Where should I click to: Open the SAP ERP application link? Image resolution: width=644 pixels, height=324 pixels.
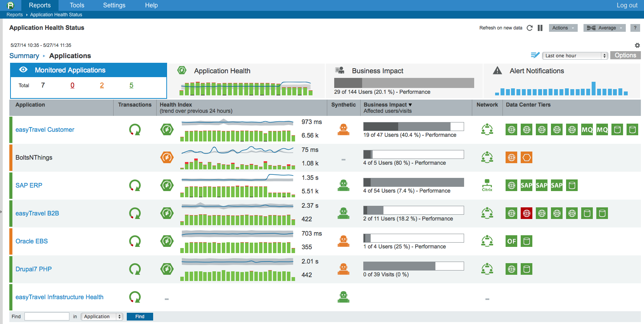click(29, 186)
